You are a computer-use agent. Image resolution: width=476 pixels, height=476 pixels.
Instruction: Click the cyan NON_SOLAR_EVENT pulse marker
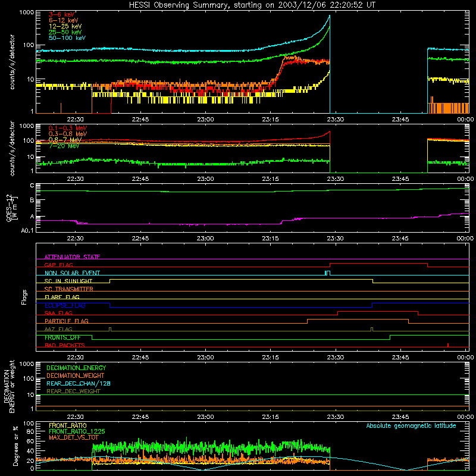327,273
